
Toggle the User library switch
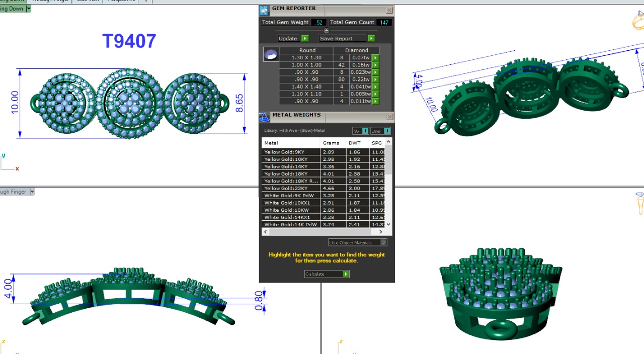[x=387, y=131]
